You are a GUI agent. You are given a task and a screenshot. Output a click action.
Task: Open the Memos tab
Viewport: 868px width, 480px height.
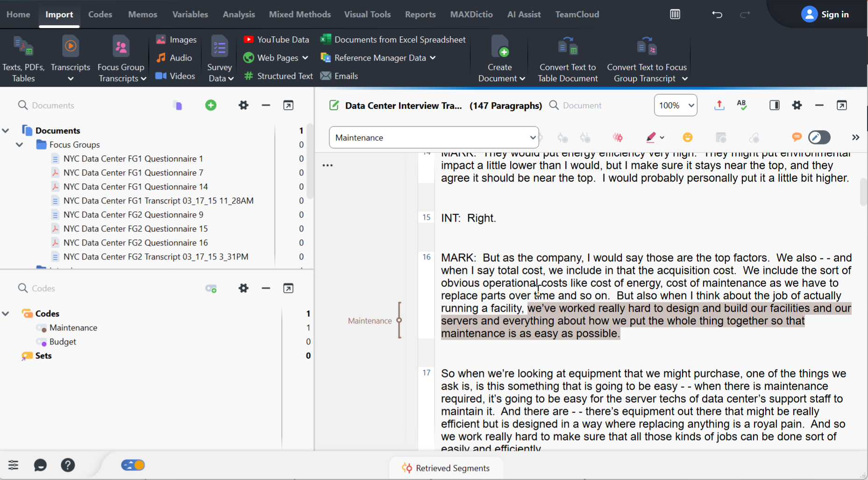(x=142, y=14)
